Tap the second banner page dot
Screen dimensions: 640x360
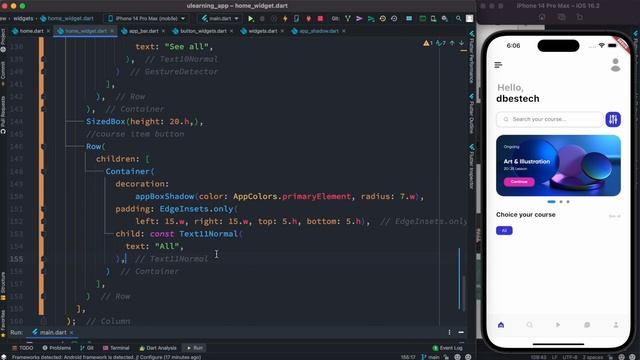click(x=561, y=202)
